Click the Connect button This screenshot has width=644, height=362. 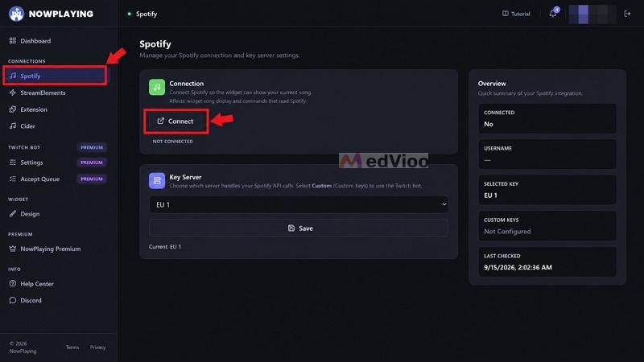[x=175, y=121]
